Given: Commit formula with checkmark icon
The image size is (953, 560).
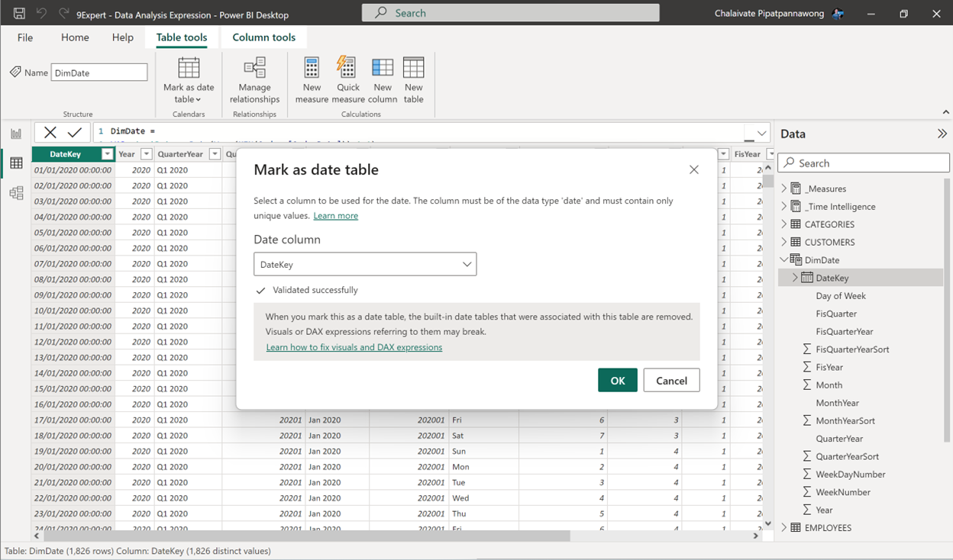Looking at the screenshot, I should pos(75,132).
